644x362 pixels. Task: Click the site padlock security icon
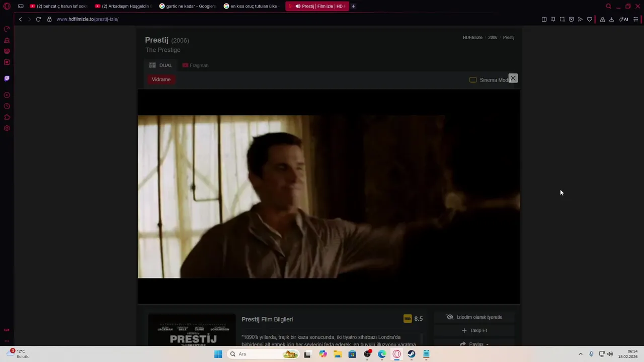click(49, 19)
